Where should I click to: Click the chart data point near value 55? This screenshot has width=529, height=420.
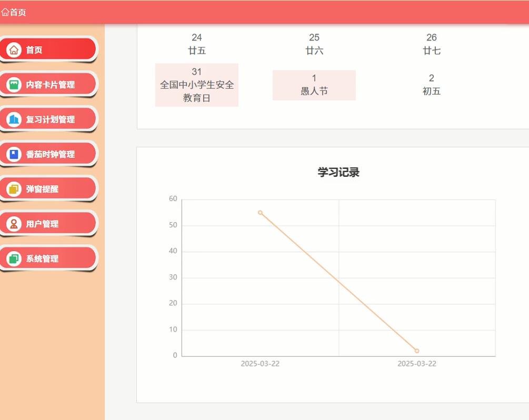click(260, 213)
